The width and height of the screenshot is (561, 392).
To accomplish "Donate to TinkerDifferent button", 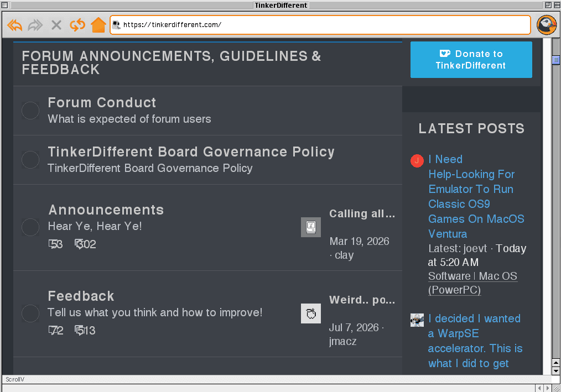I will (471, 60).
